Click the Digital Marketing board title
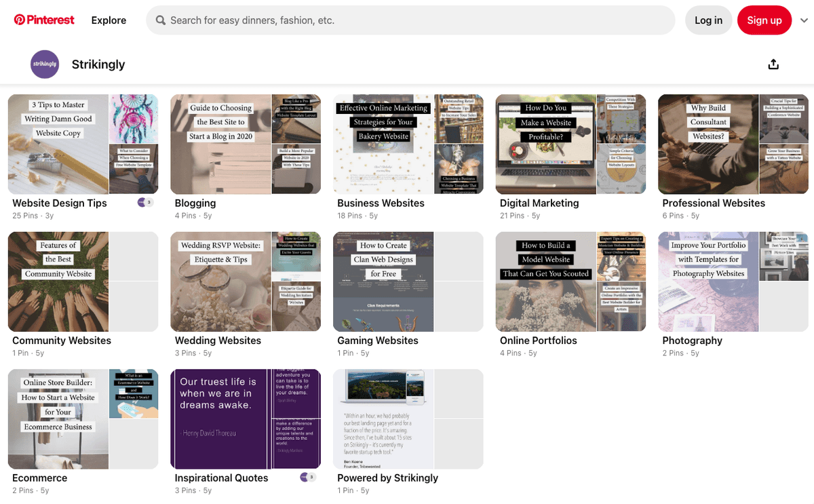Screen dimensions: 814x504 click(x=539, y=203)
